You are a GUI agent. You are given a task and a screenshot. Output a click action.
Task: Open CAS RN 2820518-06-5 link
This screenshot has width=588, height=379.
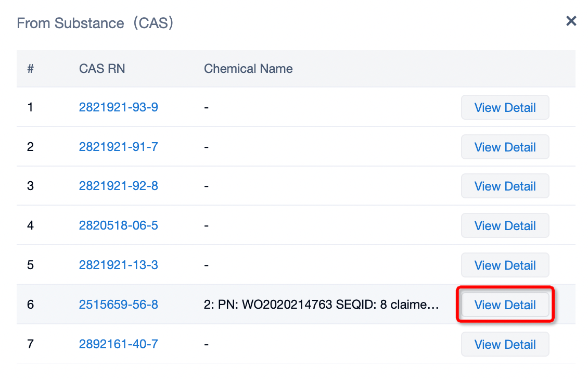119,225
